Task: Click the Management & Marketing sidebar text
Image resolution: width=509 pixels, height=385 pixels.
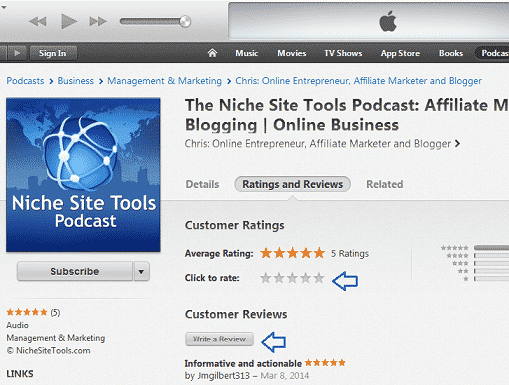Action: tap(56, 338)
